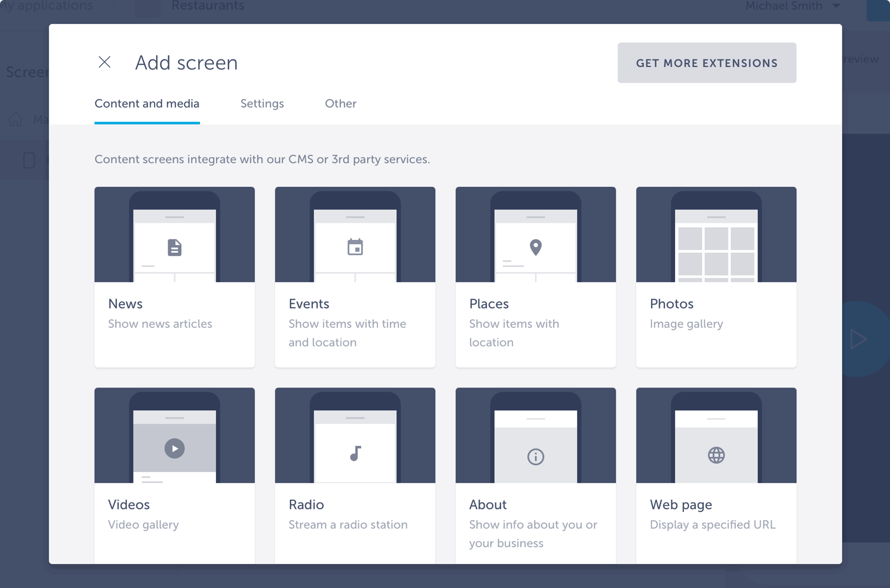Screen dimensions: 890x588
Task: Click the Events calendar icon
Action: pos(355,247)
